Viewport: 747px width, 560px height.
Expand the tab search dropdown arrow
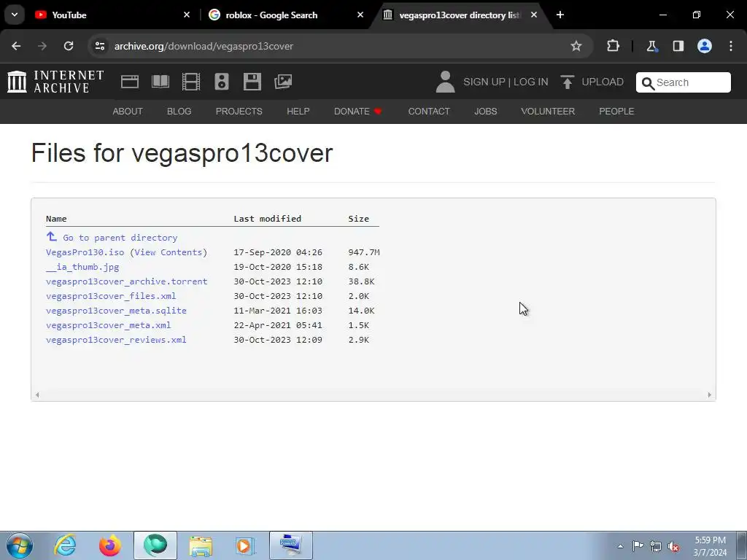tap(15, 15)
